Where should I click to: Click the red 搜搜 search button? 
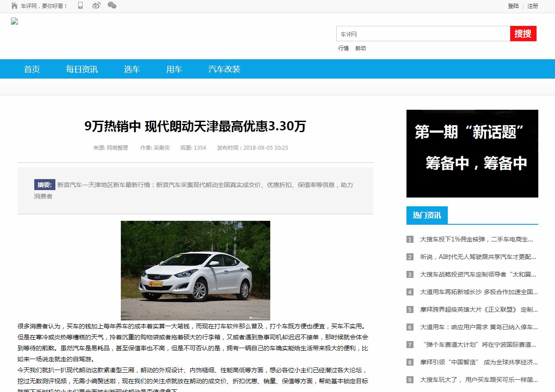(x=523, y=34)
